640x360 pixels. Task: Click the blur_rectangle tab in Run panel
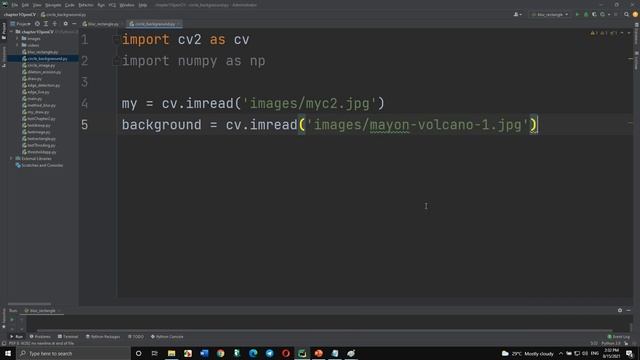click(x=41, y=311)
